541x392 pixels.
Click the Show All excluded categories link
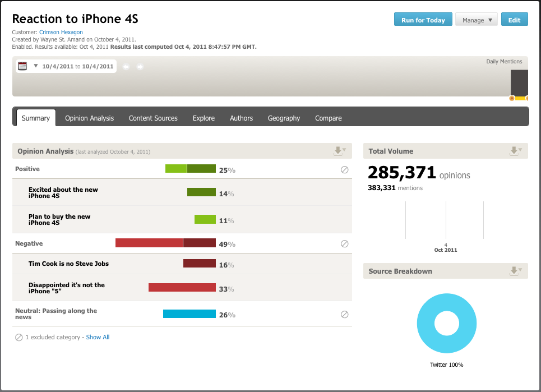98,337
